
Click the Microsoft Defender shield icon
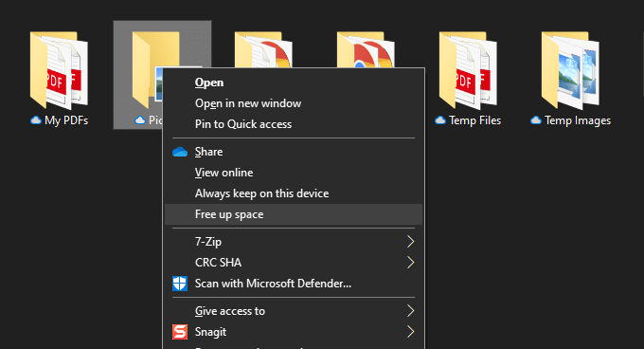[180, 284]
